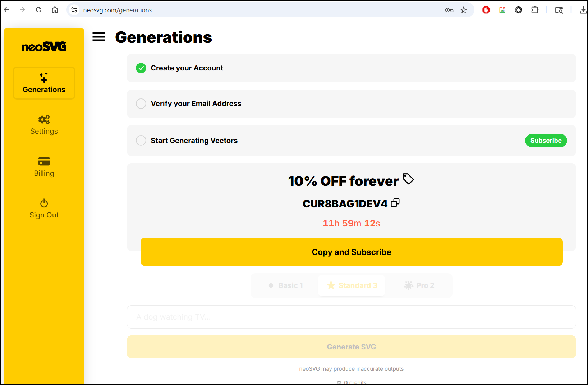This screenshot has width=588, height=385.
Task: Toggle the hamburger menu icon
Action: pyautogui.click(x=99, y=37)
